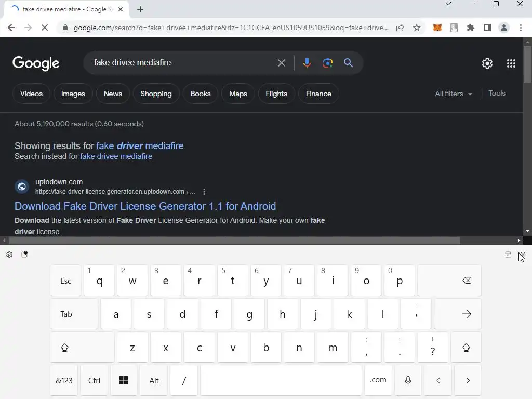Image resolution: width=532 pixels, height=399 pixels.
Task: Open the Chrome three-dot menu
Action: point(521,28)
